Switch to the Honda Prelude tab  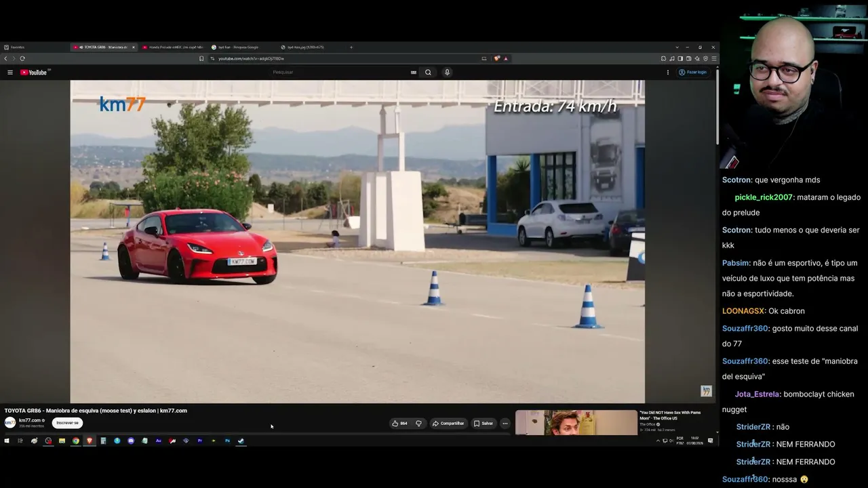173,47
